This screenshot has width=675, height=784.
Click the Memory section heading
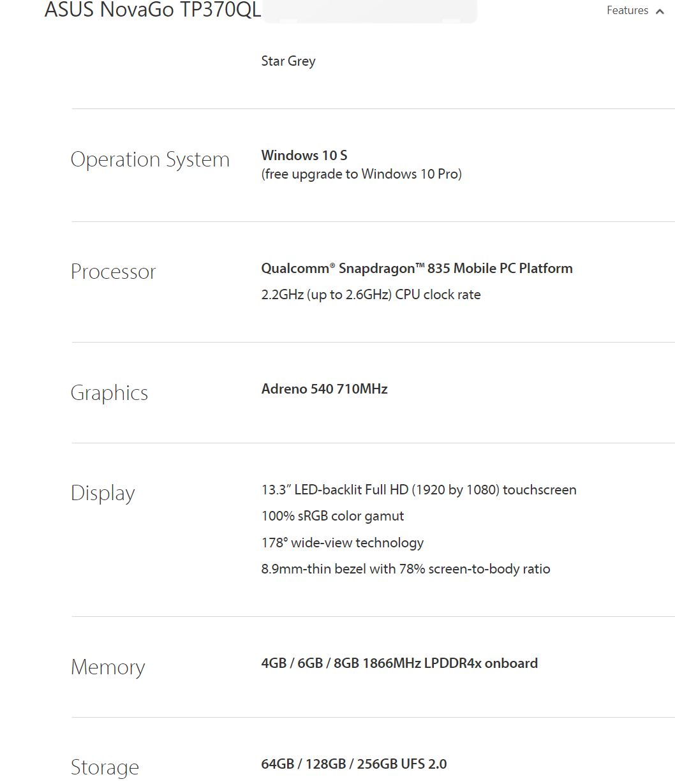pos(108,667)
